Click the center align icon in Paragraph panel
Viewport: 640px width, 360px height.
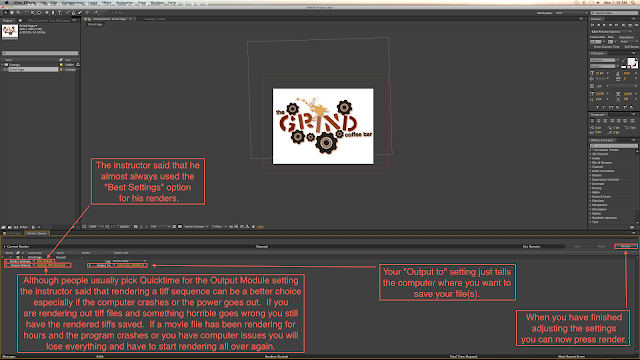[599, 121]
